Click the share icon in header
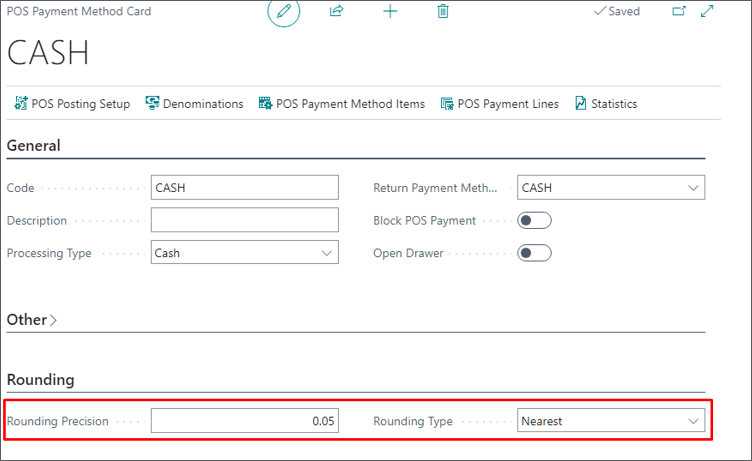The height and width of the screenshot is (461, 752). (337, 11)
